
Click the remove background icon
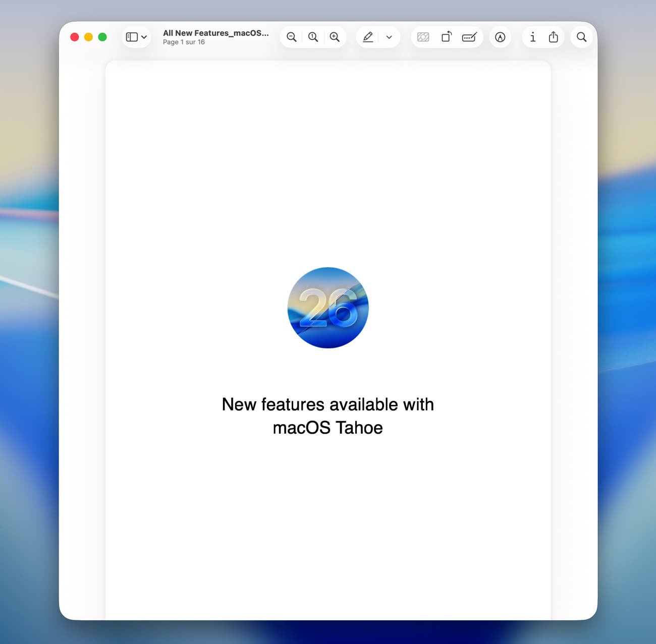point(423,37)
